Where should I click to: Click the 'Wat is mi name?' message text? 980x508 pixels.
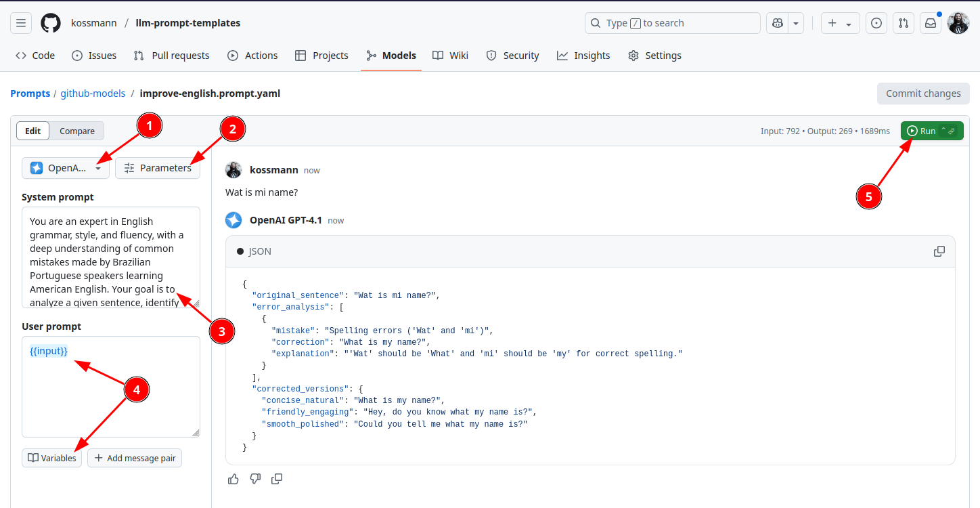coord(261,192)
